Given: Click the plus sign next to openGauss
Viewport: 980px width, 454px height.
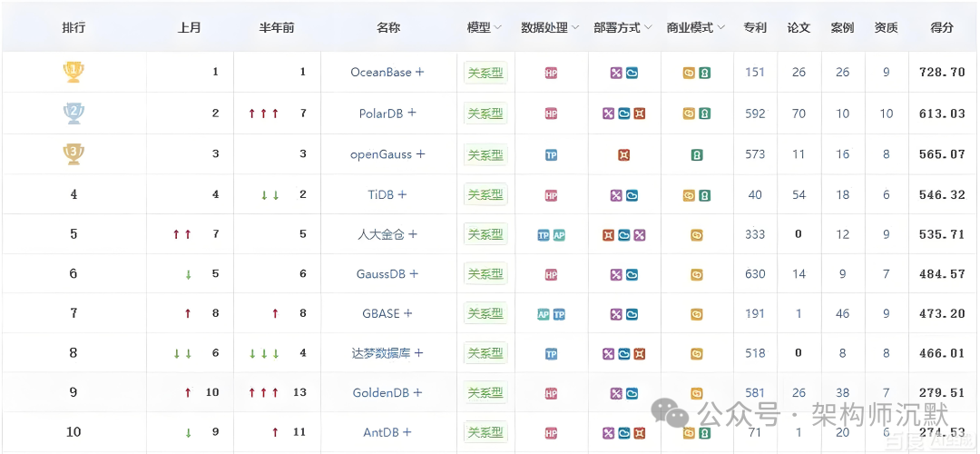Looking at the screenshot, I should [421, 153].
